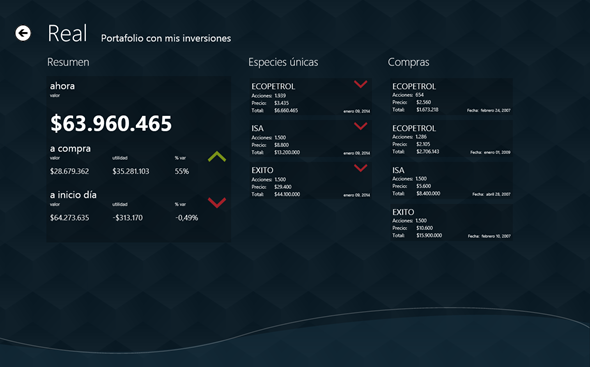Click the purchase total $2.706.143
The width and height of the screenshot is (590, 367).
click(x=427, y=151)
